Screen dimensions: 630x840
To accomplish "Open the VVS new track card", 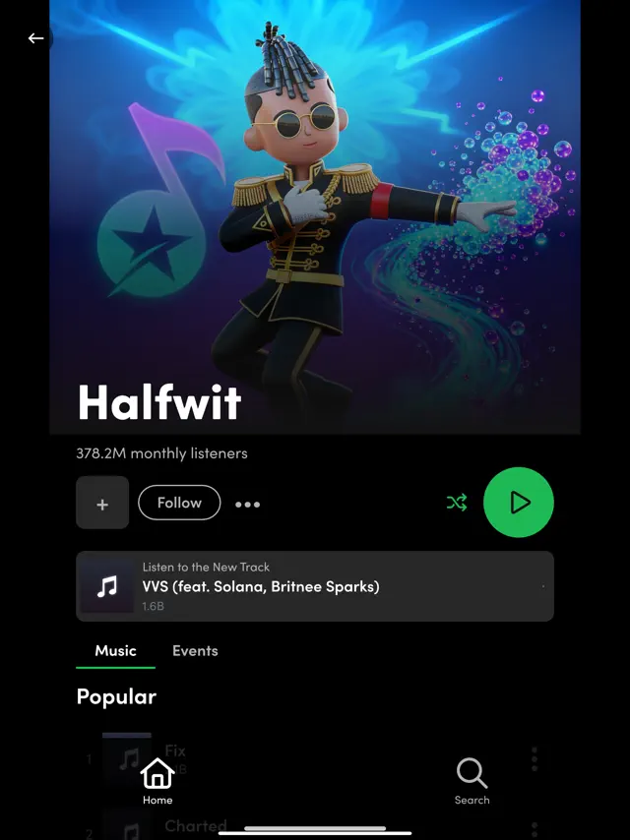I will point(315,586).
